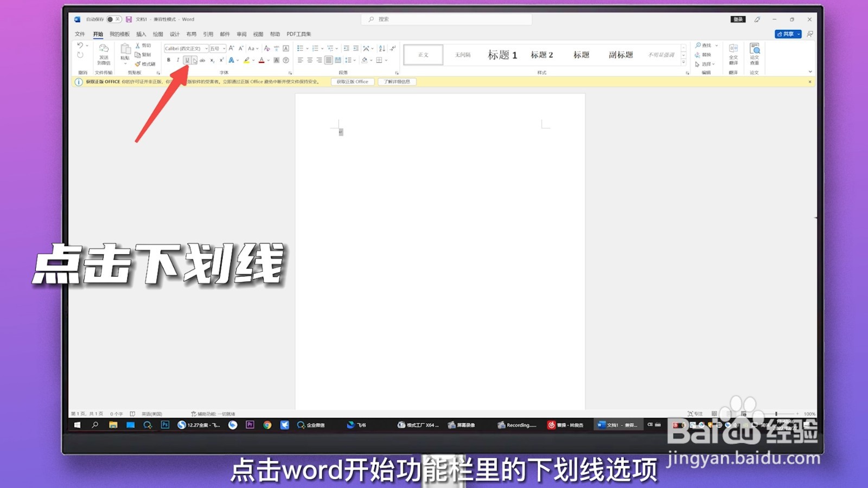Image resolution: width=868 pixels, height=488 pixels.
Task: Open full-text translate tool
Action: (x=733, y=54)
